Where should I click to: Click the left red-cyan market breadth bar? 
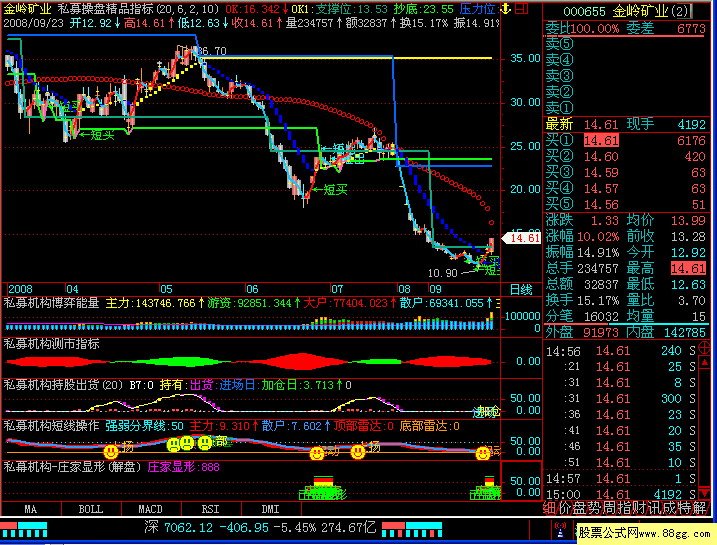tap(24, 529)
